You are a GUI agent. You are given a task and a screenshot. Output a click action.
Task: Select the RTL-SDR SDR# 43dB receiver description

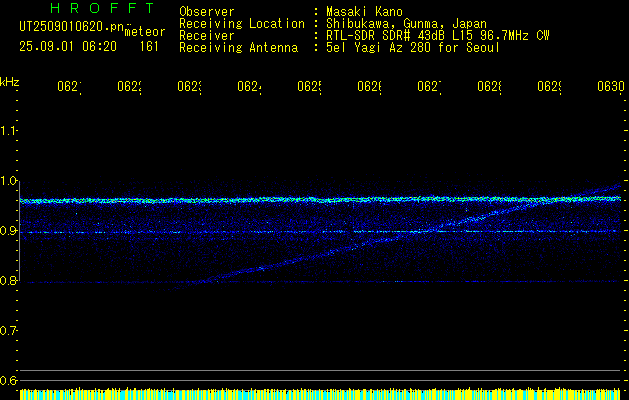tap(438, 36)
